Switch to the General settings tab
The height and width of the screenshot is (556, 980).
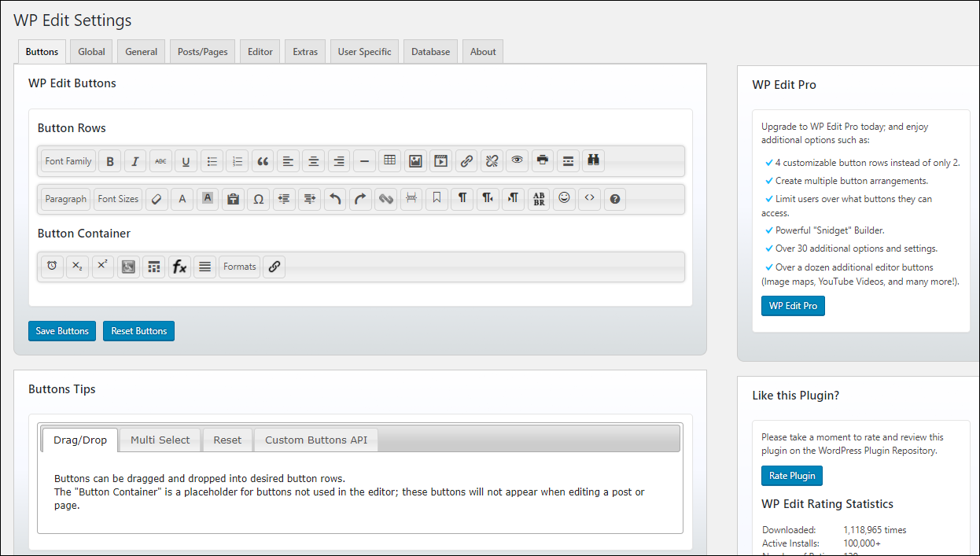tap(142, 52)
